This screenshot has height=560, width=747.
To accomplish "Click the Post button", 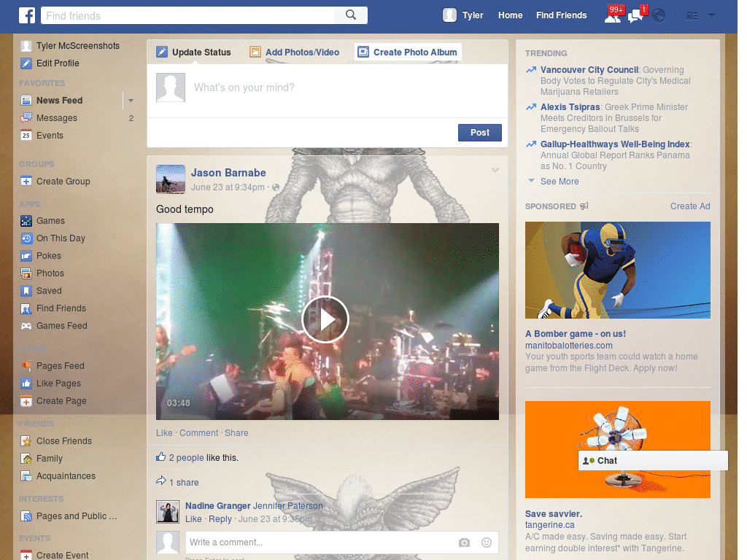I will tap(479, 133).
